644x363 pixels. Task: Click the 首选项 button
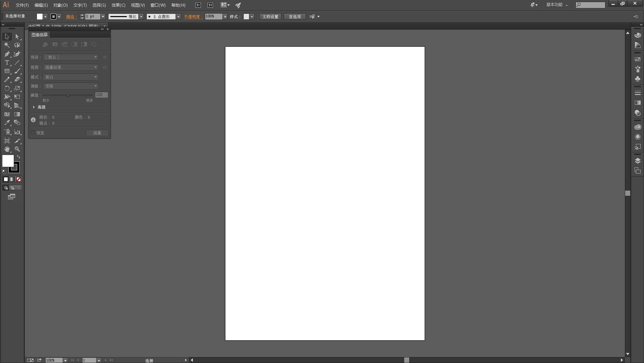coord(294,16)
